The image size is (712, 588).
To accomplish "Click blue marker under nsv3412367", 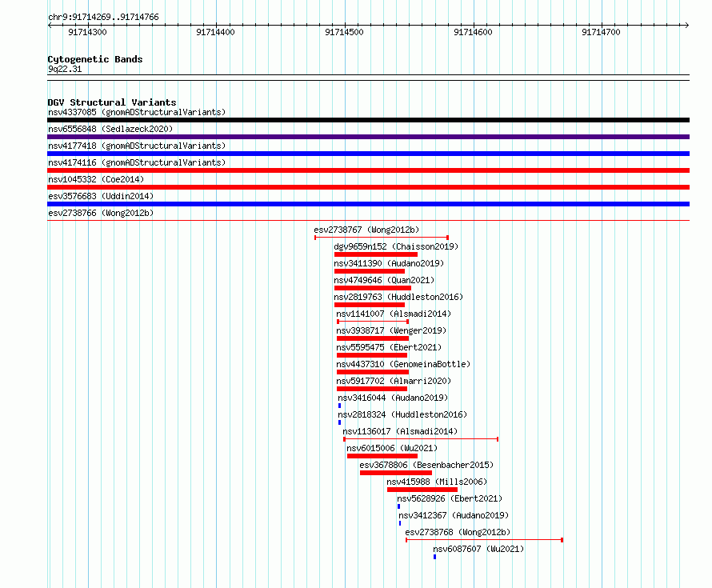I will 400,523.
